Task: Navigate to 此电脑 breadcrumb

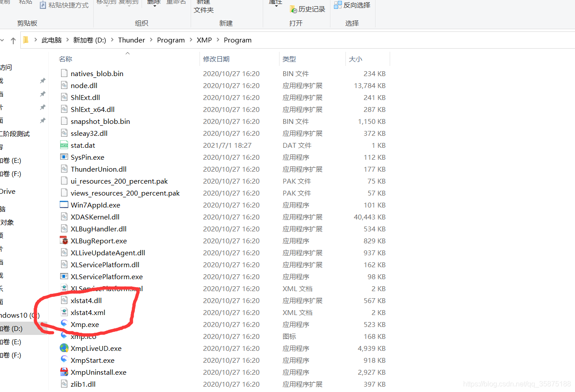Action: click(52, 40)
